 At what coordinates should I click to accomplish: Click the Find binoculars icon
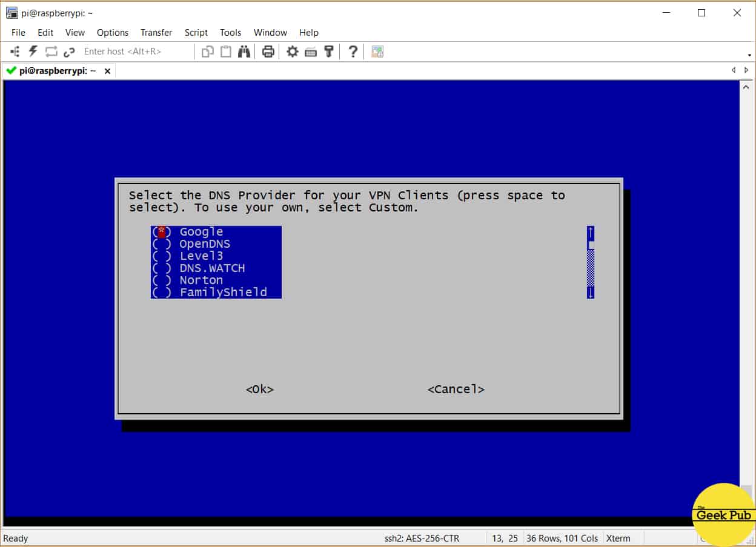[x=244, y=51]
